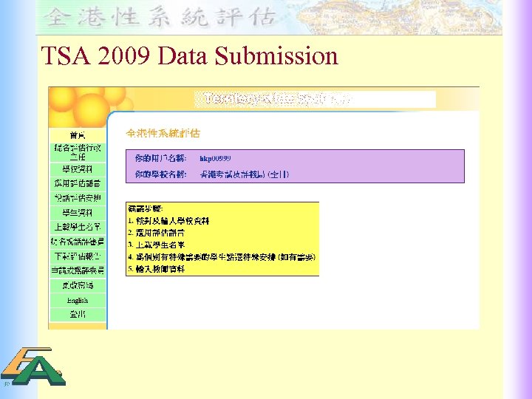Click step 2 text in the yellow box
Viewport: 532px width, 399px height.
(157, 233)
